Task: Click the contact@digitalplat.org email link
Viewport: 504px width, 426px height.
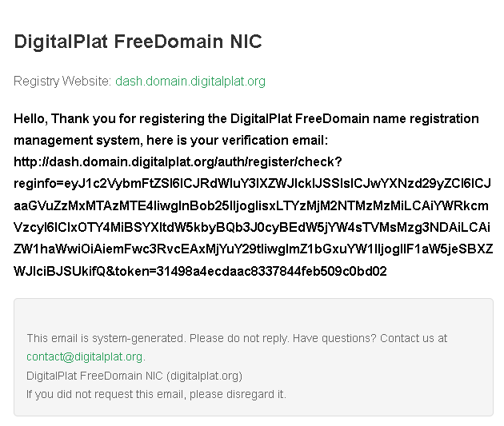Action: pos(85,356)
